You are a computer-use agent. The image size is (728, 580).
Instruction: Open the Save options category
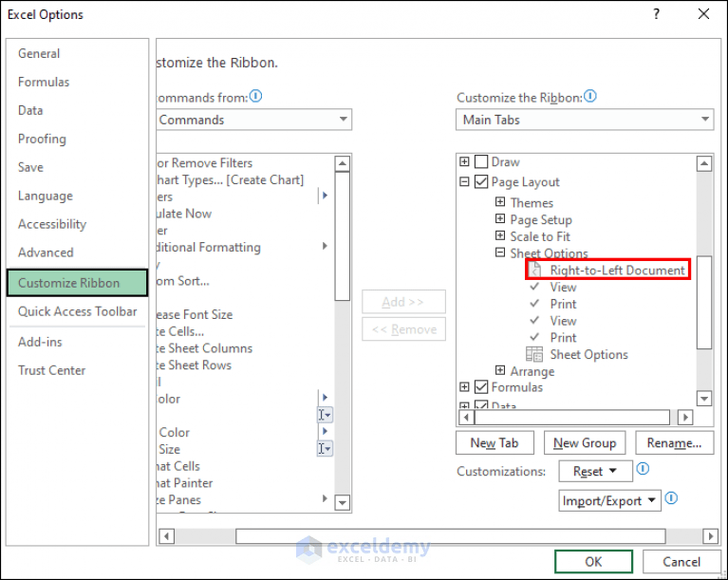tap(30, 167)
